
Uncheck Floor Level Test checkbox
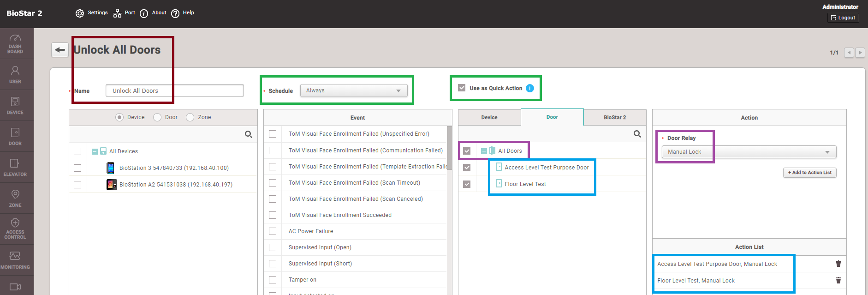467,184
